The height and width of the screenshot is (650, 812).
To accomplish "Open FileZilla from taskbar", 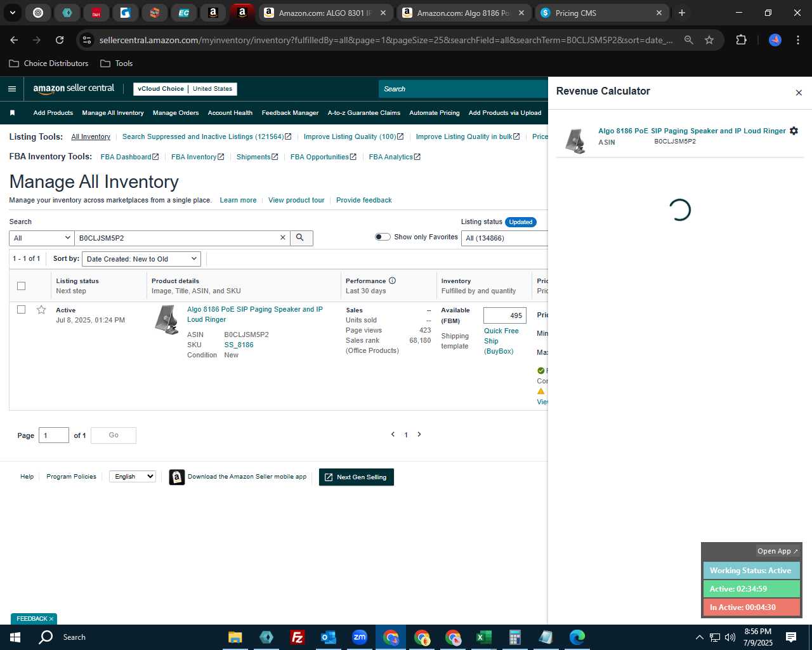I will click(297, 637).
